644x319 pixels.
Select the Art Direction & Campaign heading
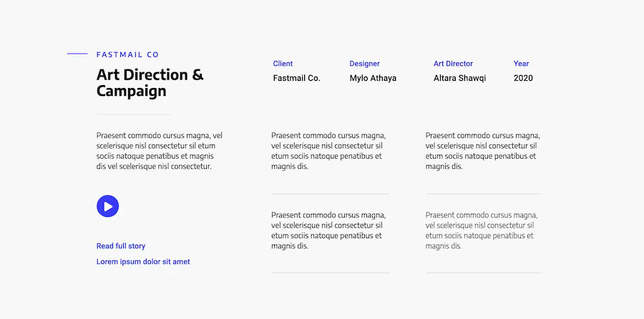click(x=150, y=82)
